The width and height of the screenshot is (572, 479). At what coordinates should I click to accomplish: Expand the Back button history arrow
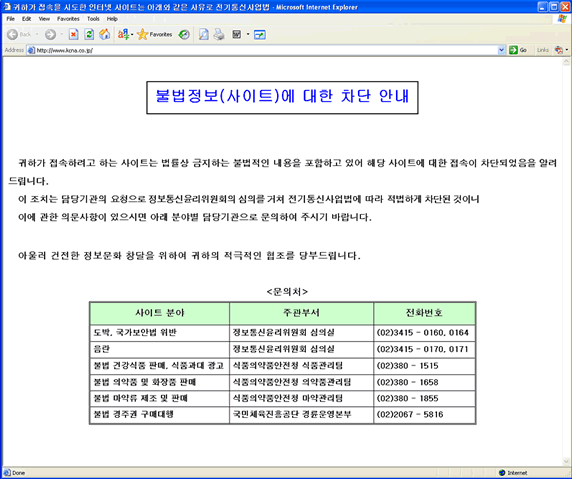37,34
